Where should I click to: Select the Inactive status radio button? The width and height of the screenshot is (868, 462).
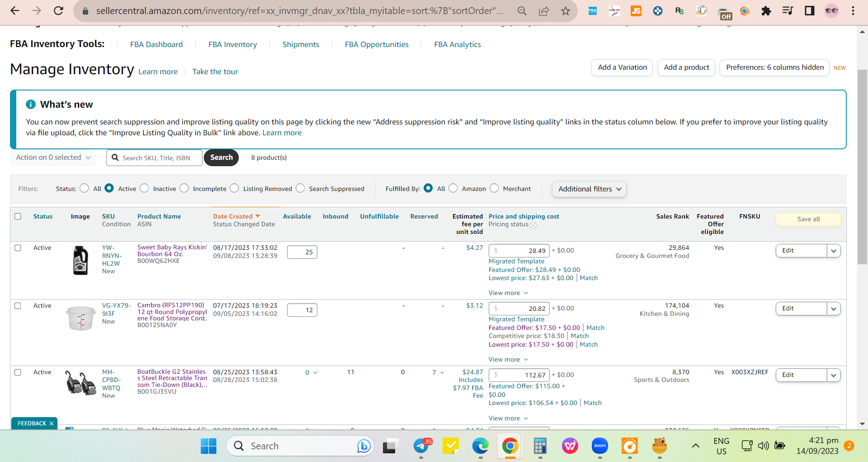coord(144,188)
